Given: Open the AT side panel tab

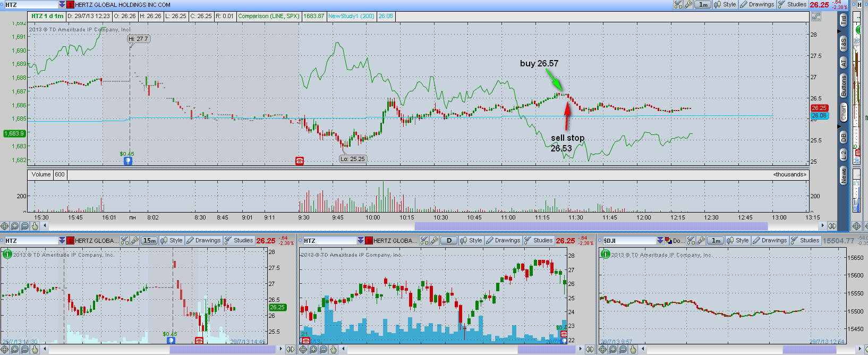Looking at the screenshot, I should (x=843, y=63).
